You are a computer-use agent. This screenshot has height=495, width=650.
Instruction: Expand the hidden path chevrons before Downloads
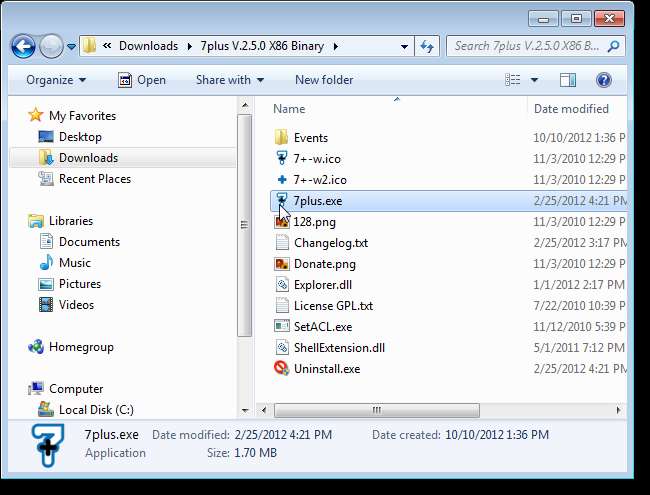coord(107,46)
